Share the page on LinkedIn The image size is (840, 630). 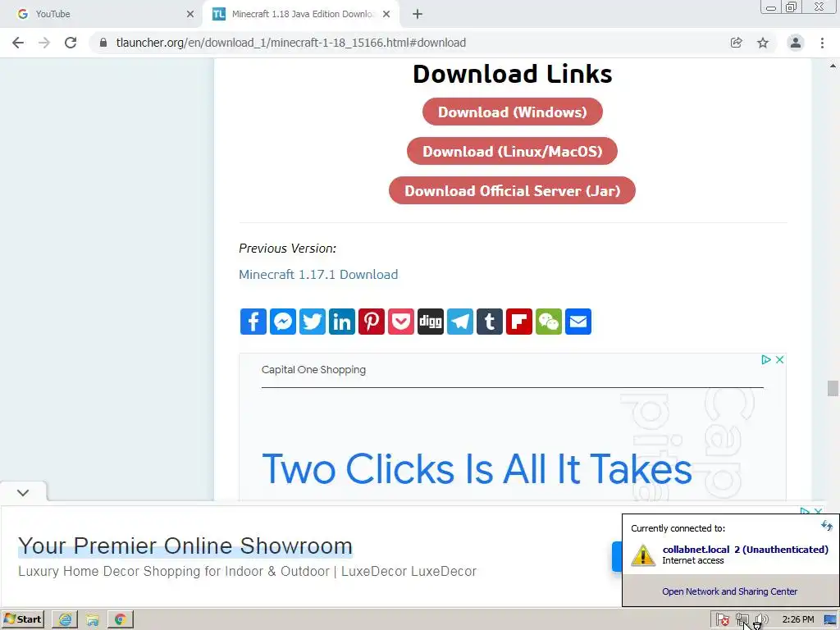click(x=342, y=322)
